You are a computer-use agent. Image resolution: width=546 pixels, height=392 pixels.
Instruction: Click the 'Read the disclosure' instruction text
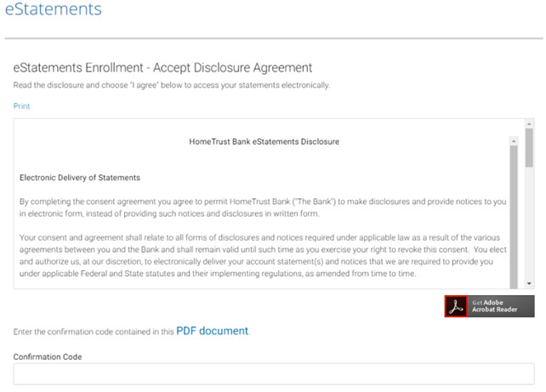click(x=171, y=85)
